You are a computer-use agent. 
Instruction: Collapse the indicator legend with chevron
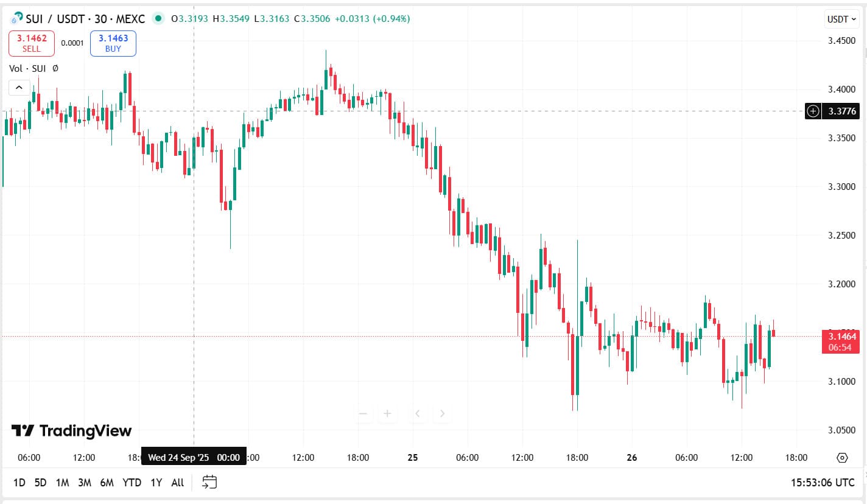tap(19, 88)
